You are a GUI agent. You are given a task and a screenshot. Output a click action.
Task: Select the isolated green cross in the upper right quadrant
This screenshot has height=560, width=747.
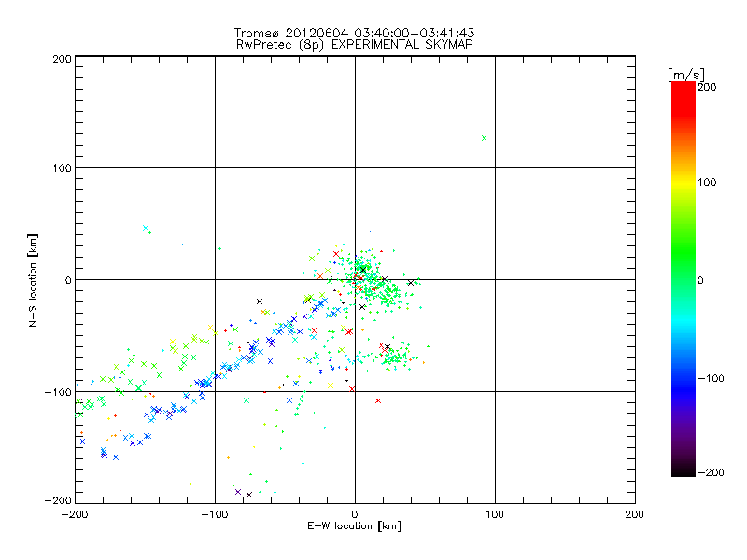[x=484, y=138]
